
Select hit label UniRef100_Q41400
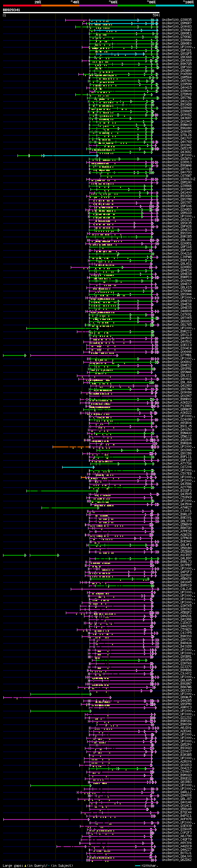point(177,193)
